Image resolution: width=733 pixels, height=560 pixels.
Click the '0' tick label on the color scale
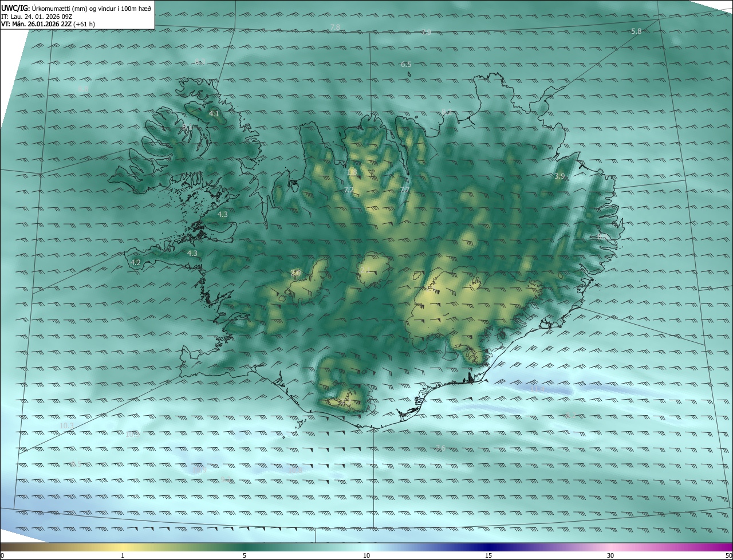(x=2, y=555)
